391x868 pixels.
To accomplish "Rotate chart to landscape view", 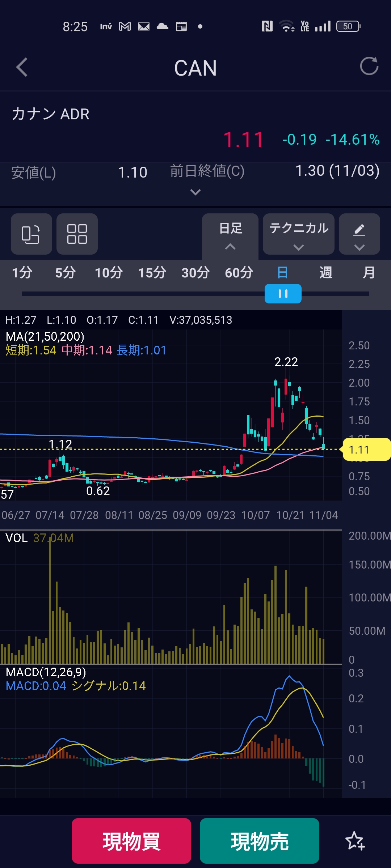I will (31, 234).
